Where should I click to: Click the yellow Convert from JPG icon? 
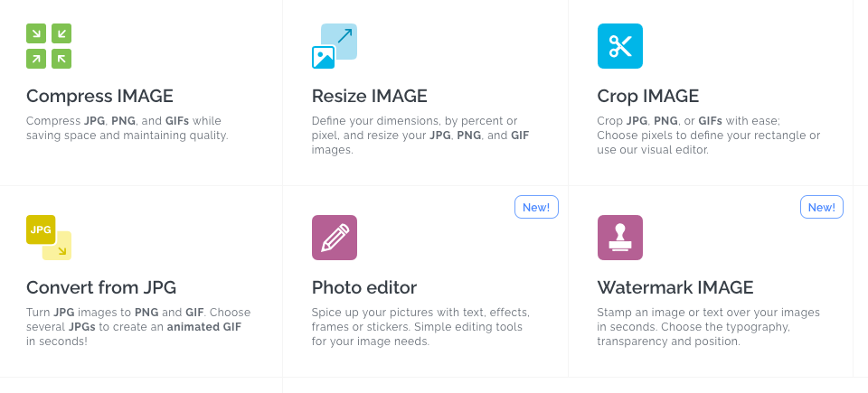point(49,238)
